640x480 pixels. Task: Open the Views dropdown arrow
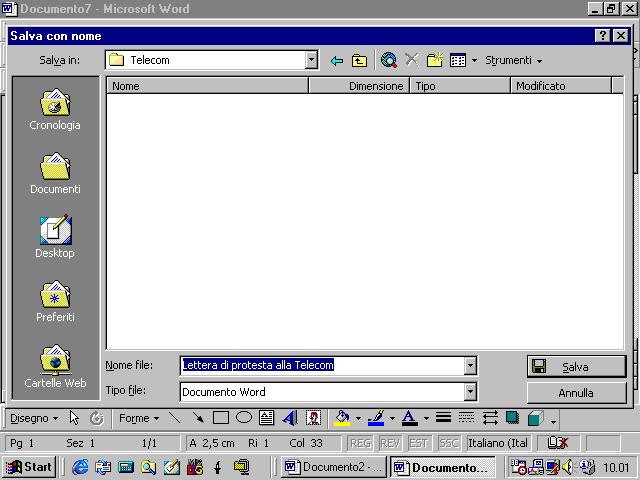pyautogui.click(x=474, y=61)
